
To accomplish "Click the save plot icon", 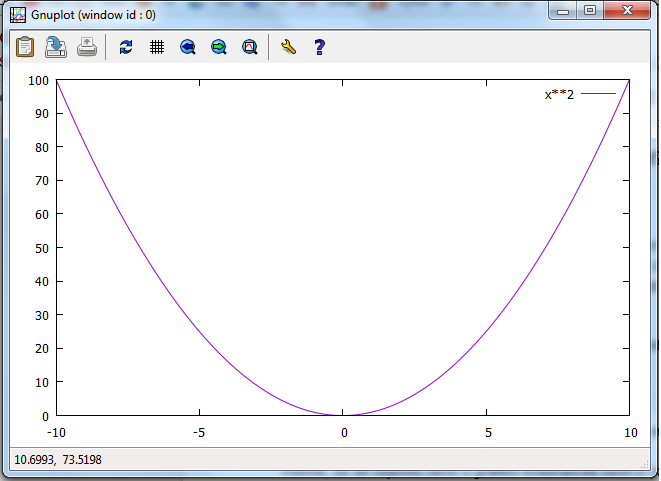I will (x=56, y=47).
